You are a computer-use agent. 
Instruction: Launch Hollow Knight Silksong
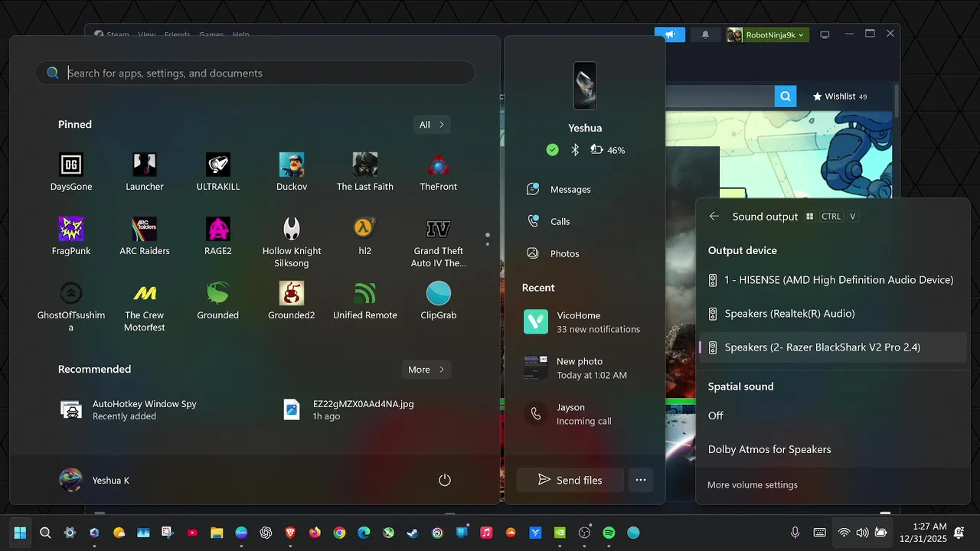point(292,242)
